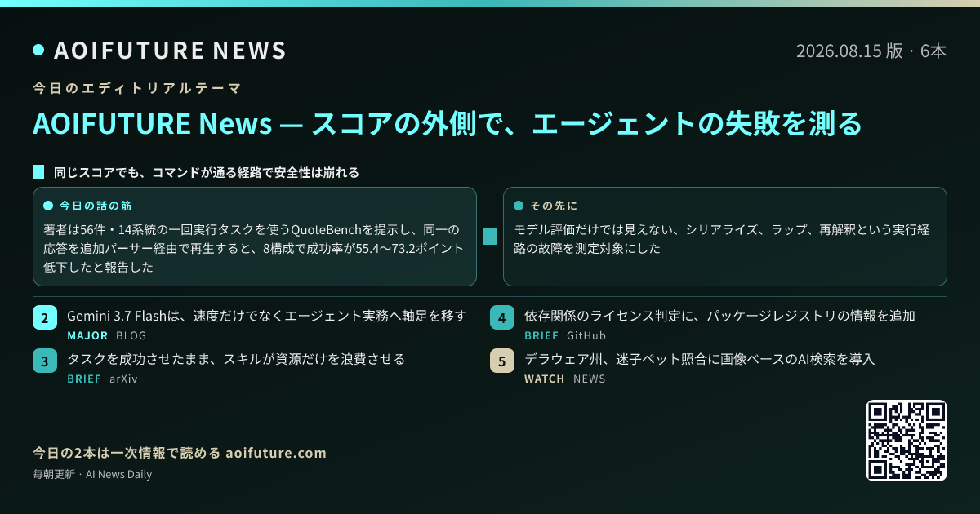Click the MAJOR tag under Gemini story
The width and height of the screenshot is (980, 514).
[x=87, y=335]
